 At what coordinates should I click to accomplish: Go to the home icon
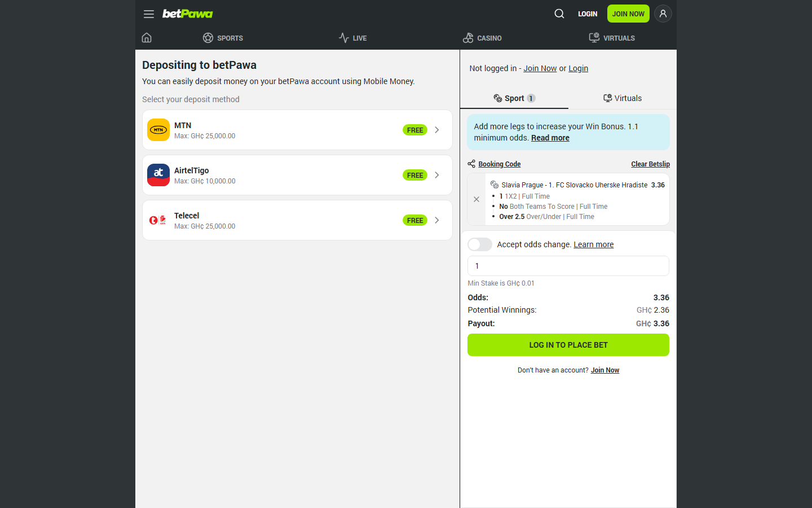(x=147, y=38)
